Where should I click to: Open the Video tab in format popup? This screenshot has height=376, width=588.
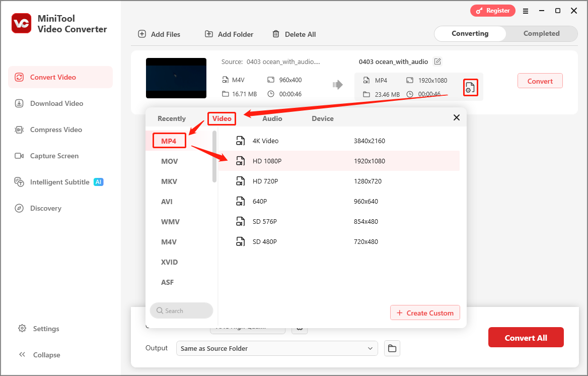point(222,118)
